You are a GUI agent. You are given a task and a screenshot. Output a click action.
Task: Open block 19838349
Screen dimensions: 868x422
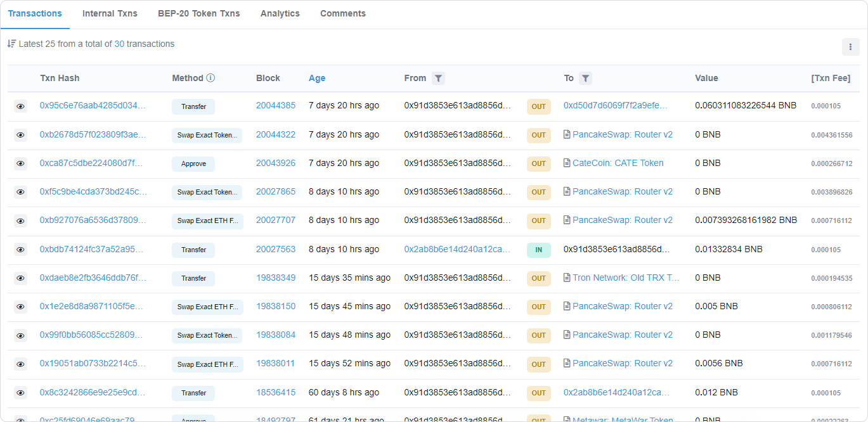tap(276, 278)
